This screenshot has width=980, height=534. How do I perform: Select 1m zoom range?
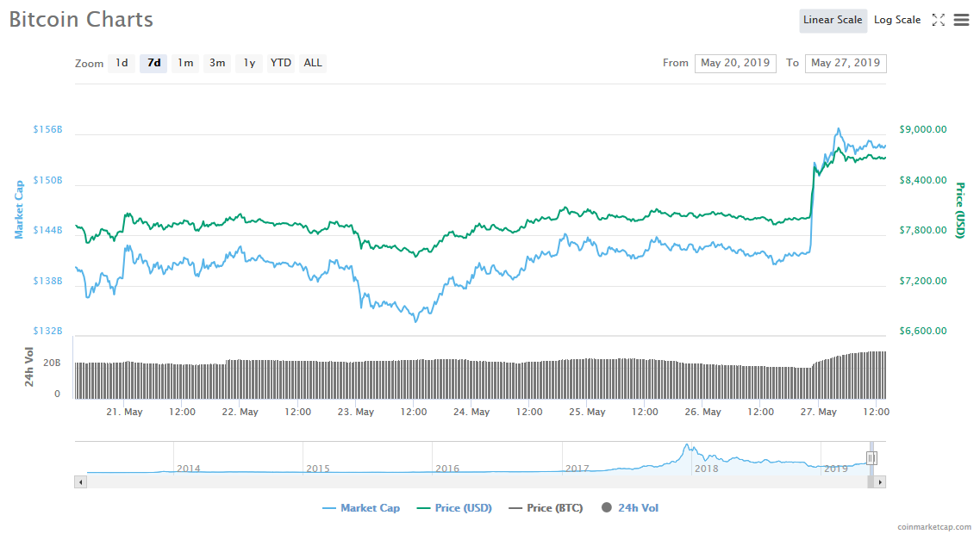[x=185, y=63]
